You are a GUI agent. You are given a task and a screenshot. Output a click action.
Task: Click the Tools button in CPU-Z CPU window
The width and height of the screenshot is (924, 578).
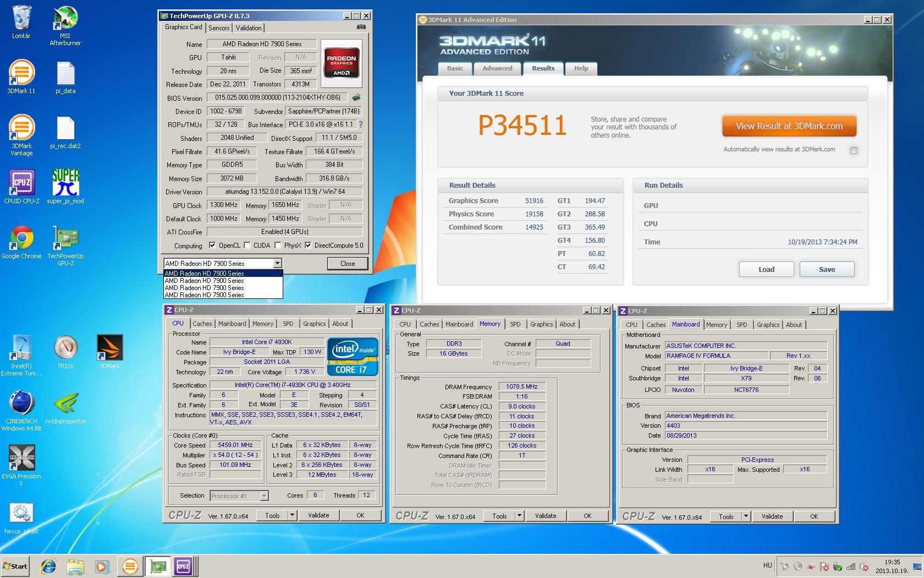[272, 515]
